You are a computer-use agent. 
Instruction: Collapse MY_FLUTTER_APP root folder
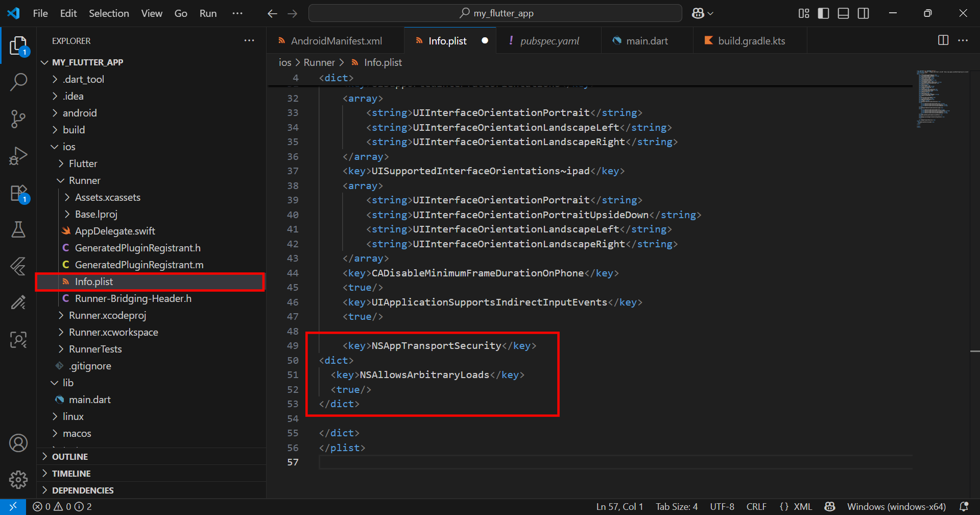coord(151,62)
